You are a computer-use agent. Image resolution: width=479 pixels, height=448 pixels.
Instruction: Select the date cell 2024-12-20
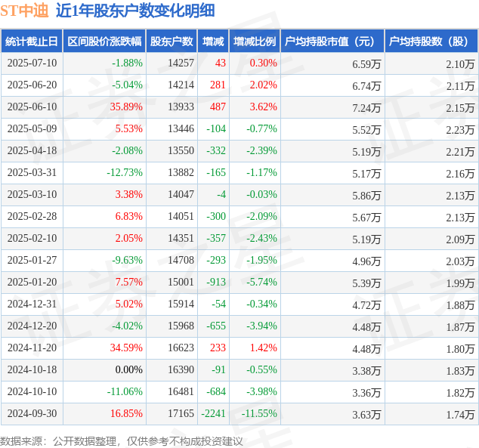pyautogui.click(x=32, y=326)
